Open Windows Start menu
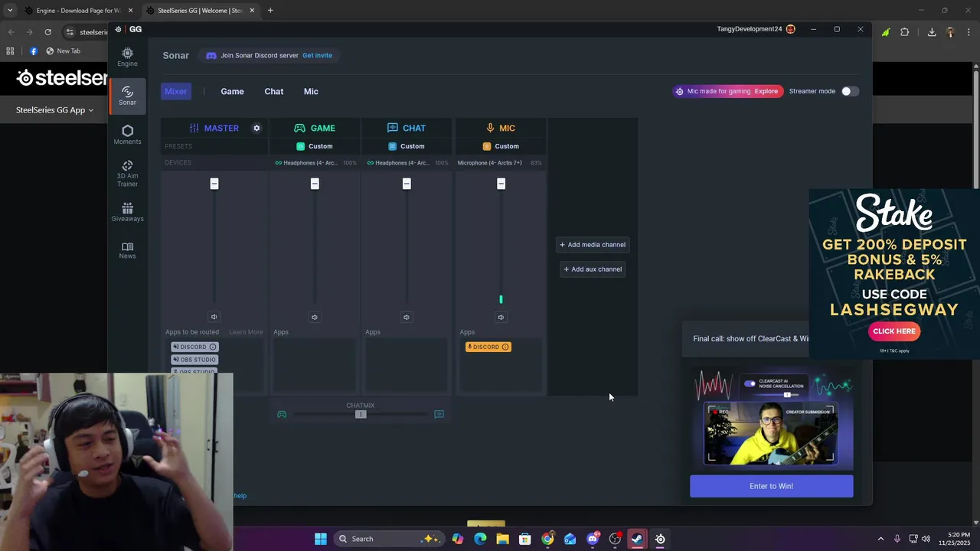The width and height of the screenshot is (980, 551). [x=321, y=539]
